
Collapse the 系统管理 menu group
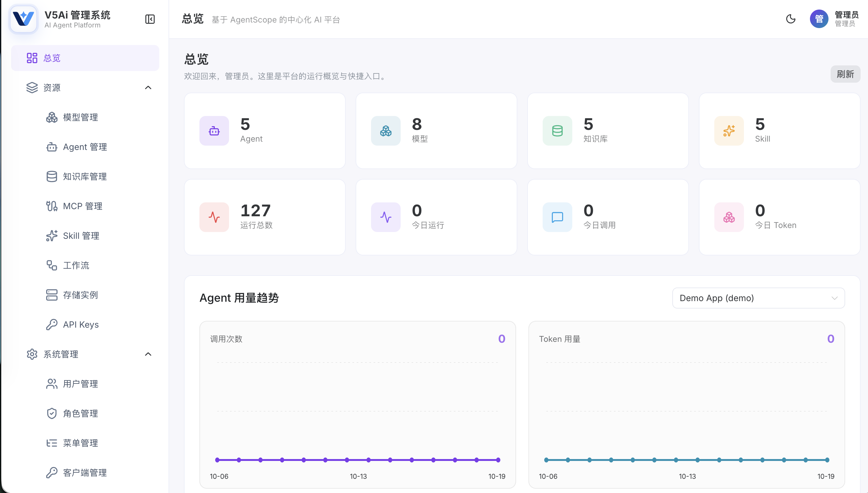tap(148, 354)
